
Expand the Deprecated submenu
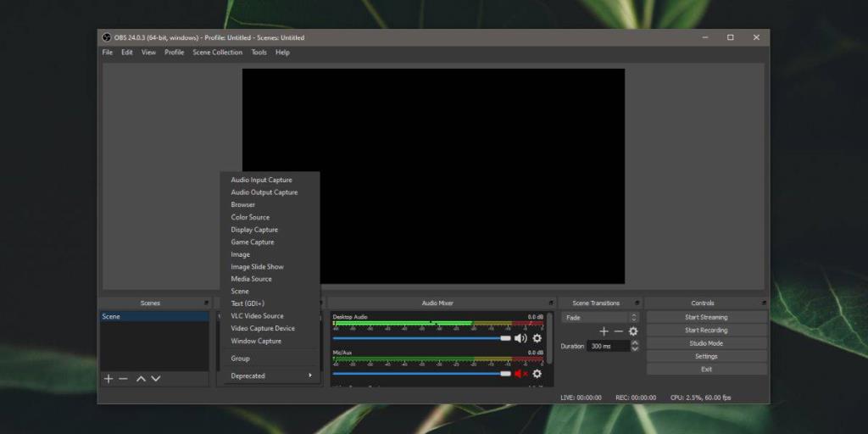[x=270, y=376]
